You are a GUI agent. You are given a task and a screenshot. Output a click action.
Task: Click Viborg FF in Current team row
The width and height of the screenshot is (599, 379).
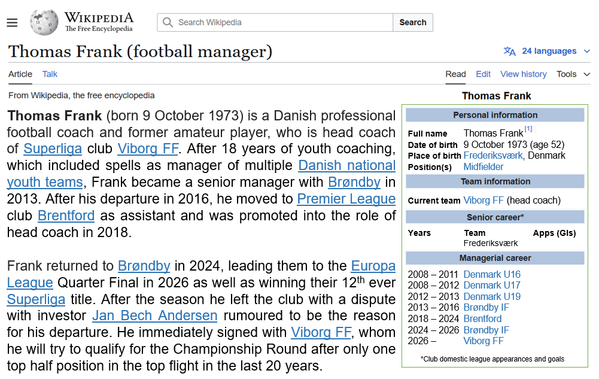[483, 201]
